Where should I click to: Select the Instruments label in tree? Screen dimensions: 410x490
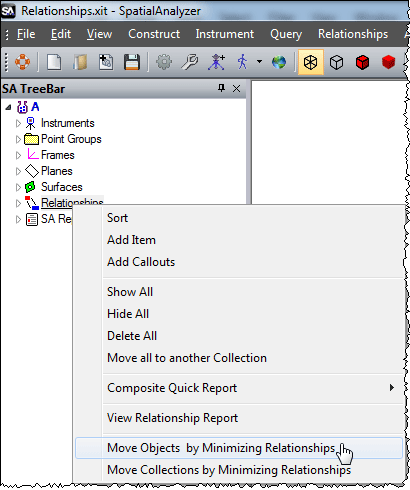(68, 123)
